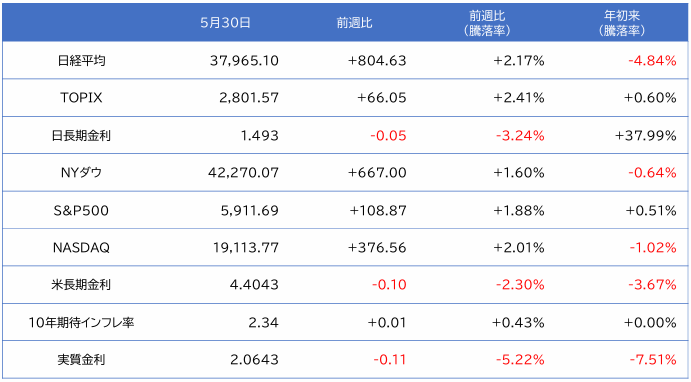Click the 5月30日 column header
This screenshot has width=691, height=382.
tap(225, 23)
